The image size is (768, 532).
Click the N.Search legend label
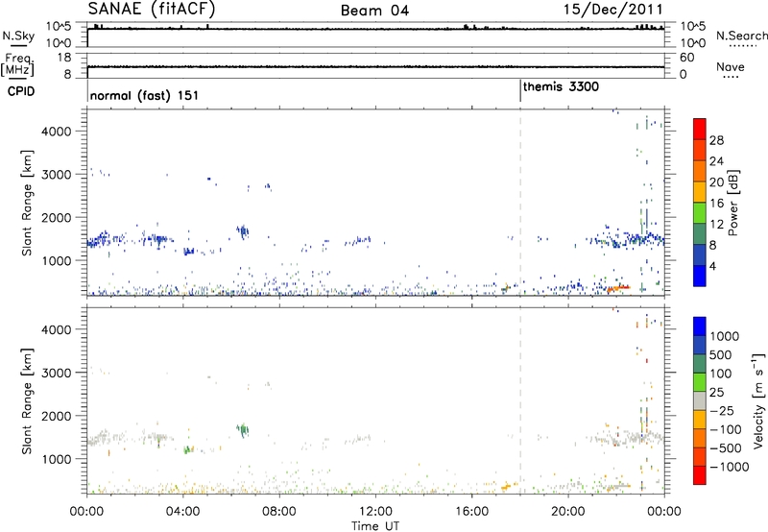741,36
